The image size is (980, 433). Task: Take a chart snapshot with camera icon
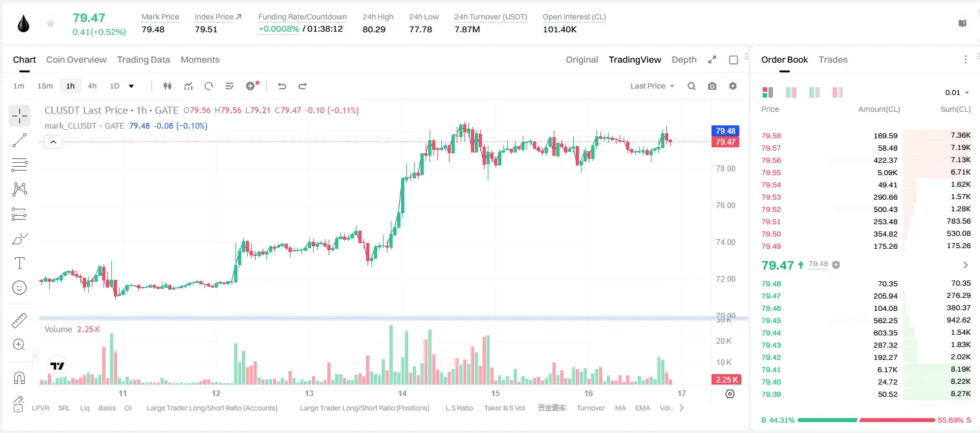pos(712,86)
